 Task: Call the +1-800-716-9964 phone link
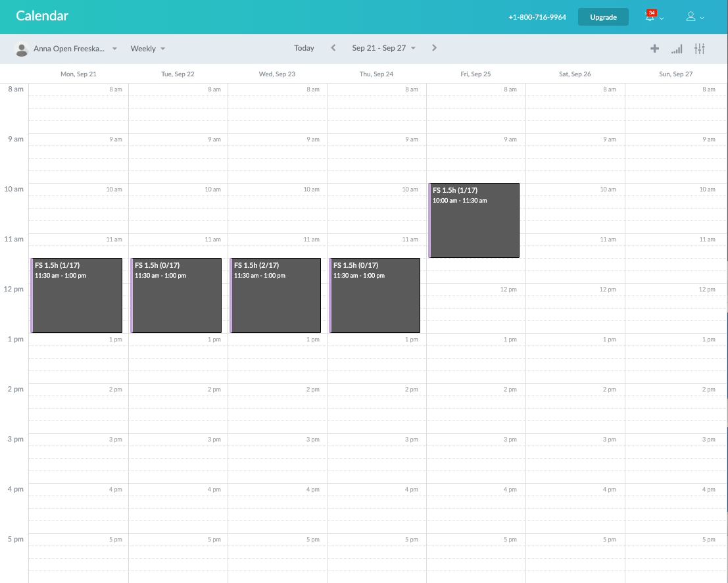tap(537, 17)
